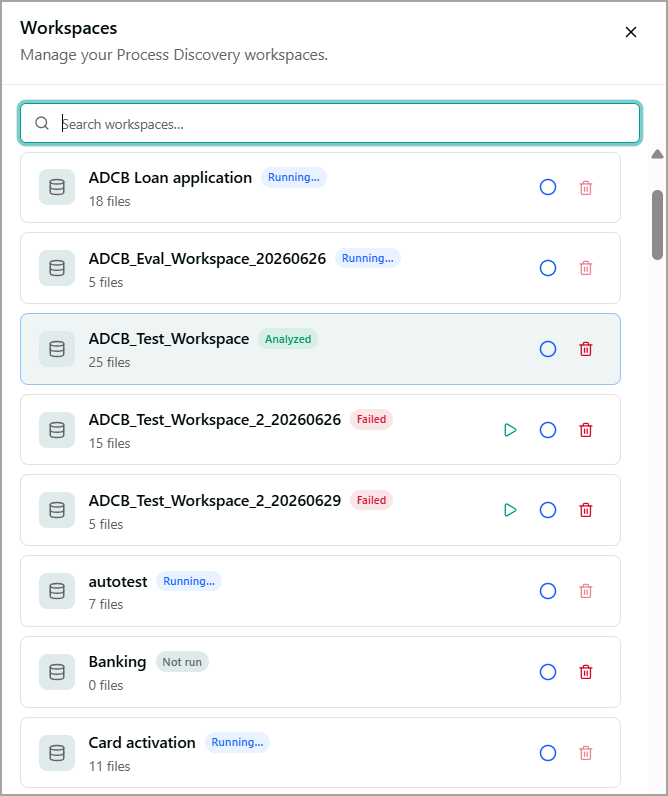Viewport: 668px width, 796px height.
Task: Click Failed badge on ADCB_Test_Workspace_2_20260629
Action: click(x=371, y=500)
